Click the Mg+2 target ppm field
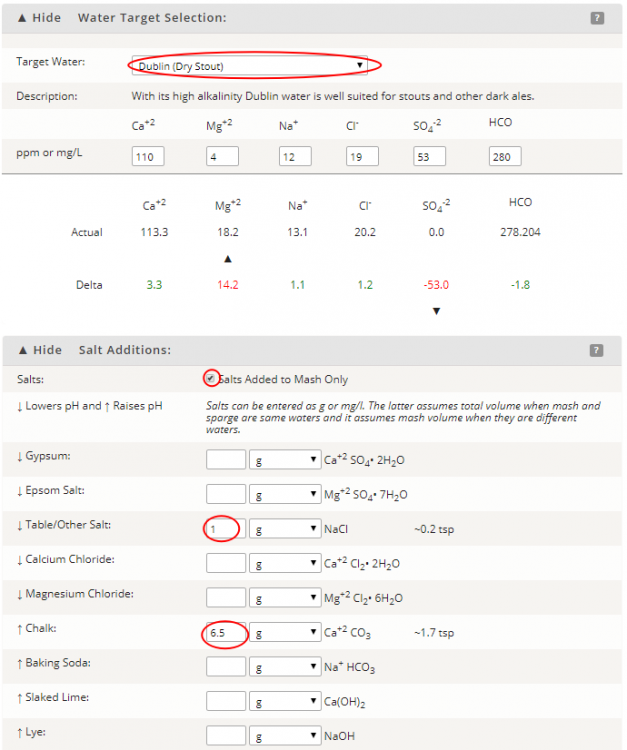The image size is (627, 750). (x=222, y=157)
